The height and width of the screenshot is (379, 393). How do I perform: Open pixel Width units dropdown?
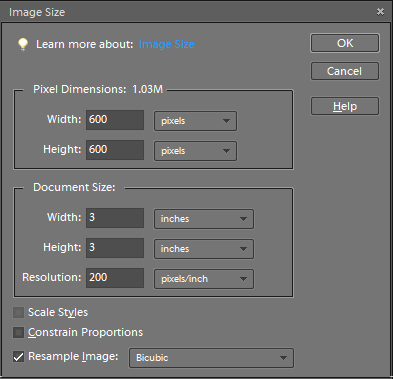click(x=195, y=121)
